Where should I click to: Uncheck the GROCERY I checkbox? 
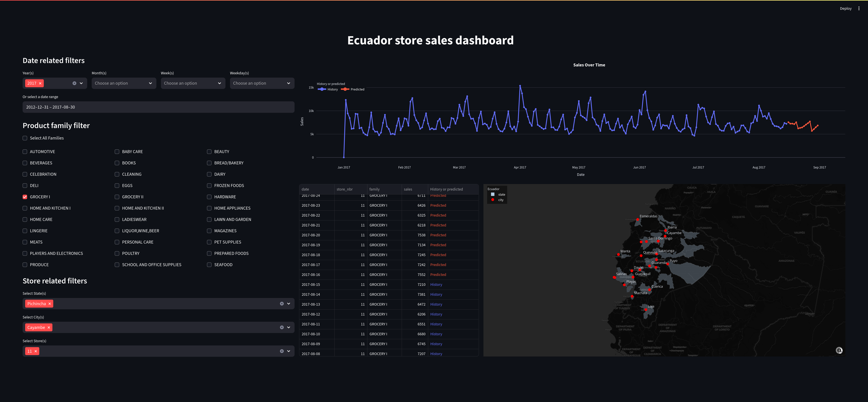pos(25,197)
